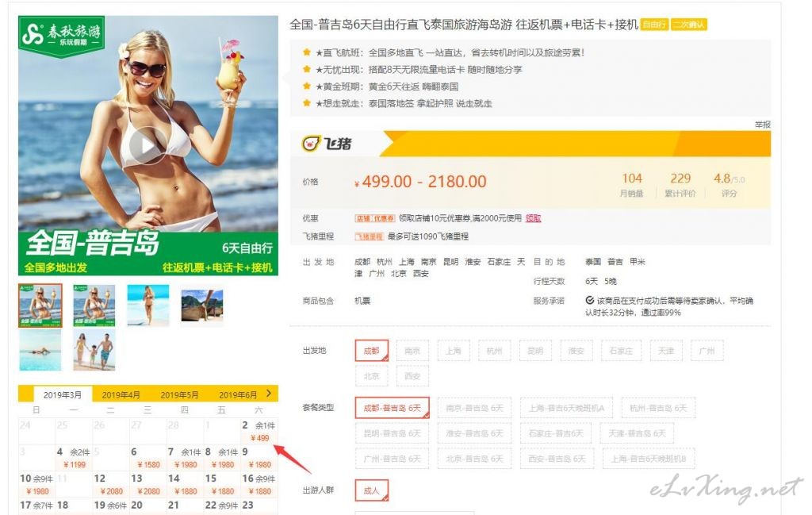
Task: Switch calendar to 2019年4月 tab
Action: 121,395
